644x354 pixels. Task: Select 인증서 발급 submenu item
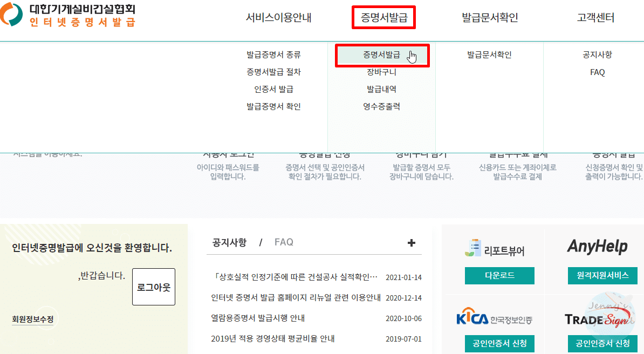273,89
